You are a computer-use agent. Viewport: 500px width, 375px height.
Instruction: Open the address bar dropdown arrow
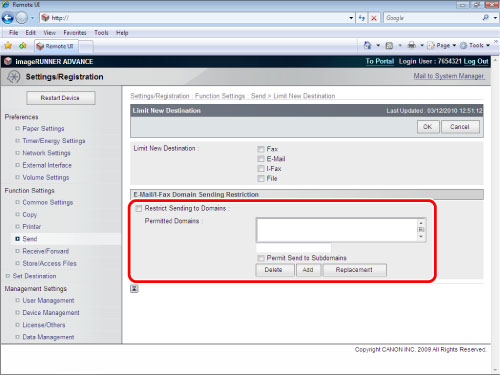point(351,18)
